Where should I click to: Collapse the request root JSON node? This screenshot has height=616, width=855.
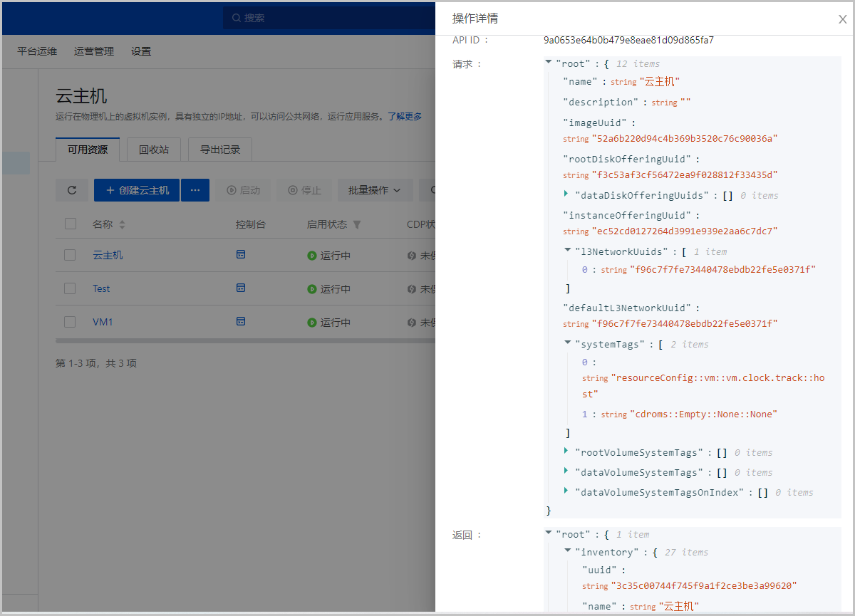[x=549, y=63]
